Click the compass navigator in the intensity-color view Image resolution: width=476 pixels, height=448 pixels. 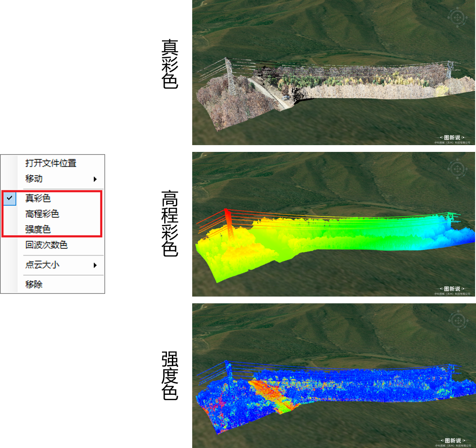click(457, 320)
